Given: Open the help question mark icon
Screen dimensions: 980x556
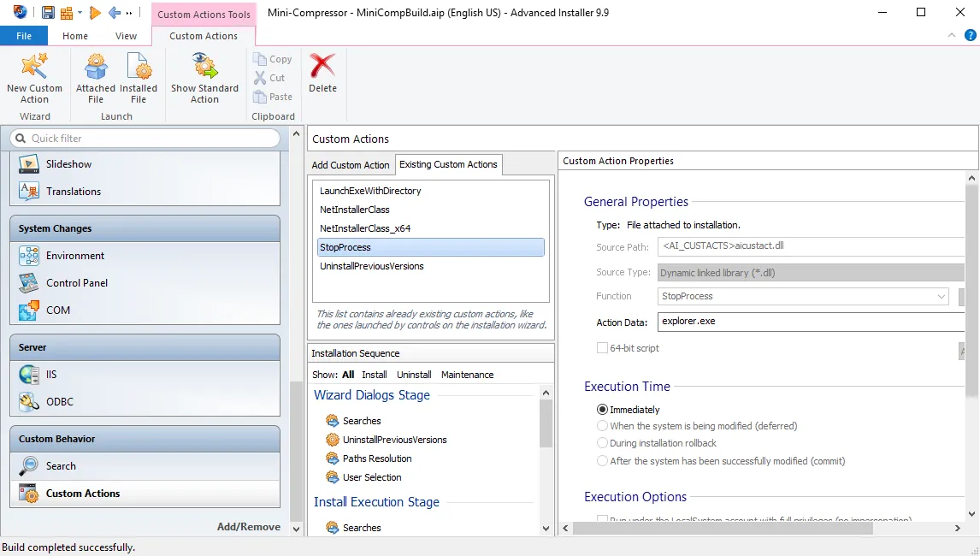Looking at the screenshot, I should pyautogui.click(x=970, y=36).
